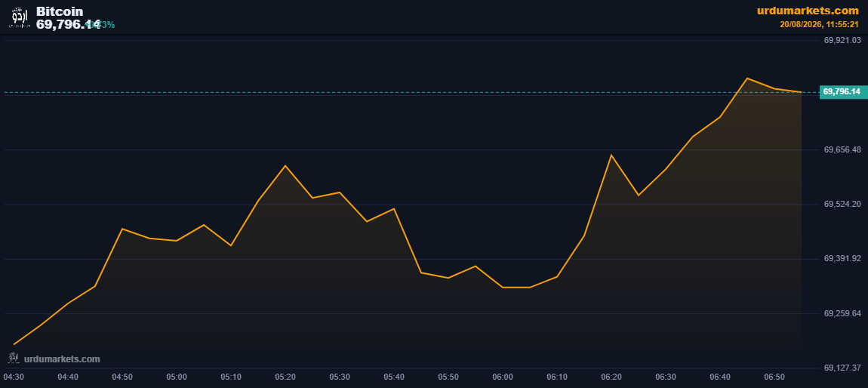Click the 69,524.20 price axis label
This screenshot has height=388, width=868.
(x=842, y=205)
